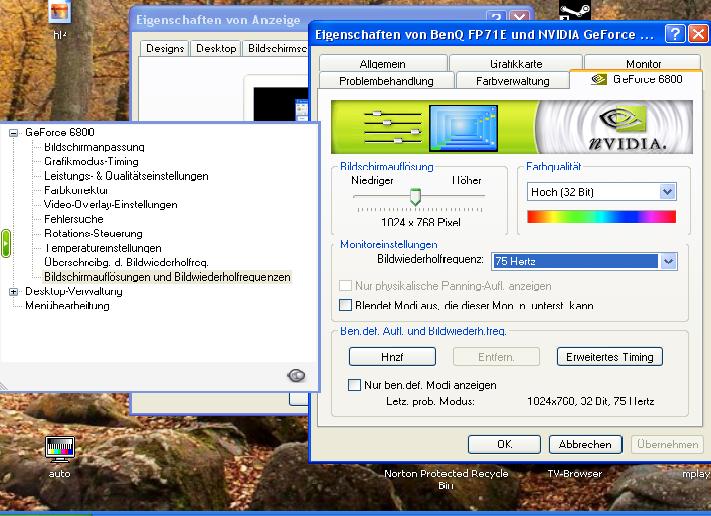Select Bildschirmanpassung in the tree
The width and height of the screenshot is (711, 516).
[94, 147]
